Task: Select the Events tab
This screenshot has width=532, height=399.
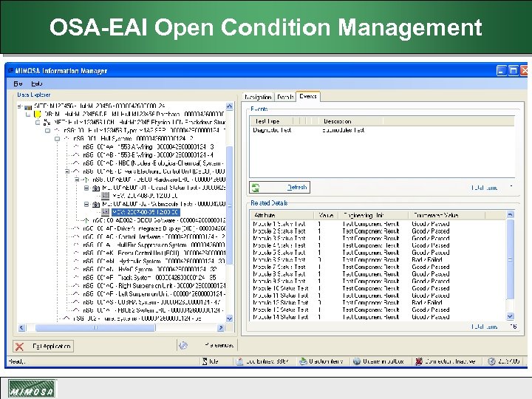Action: pos(308,96)
